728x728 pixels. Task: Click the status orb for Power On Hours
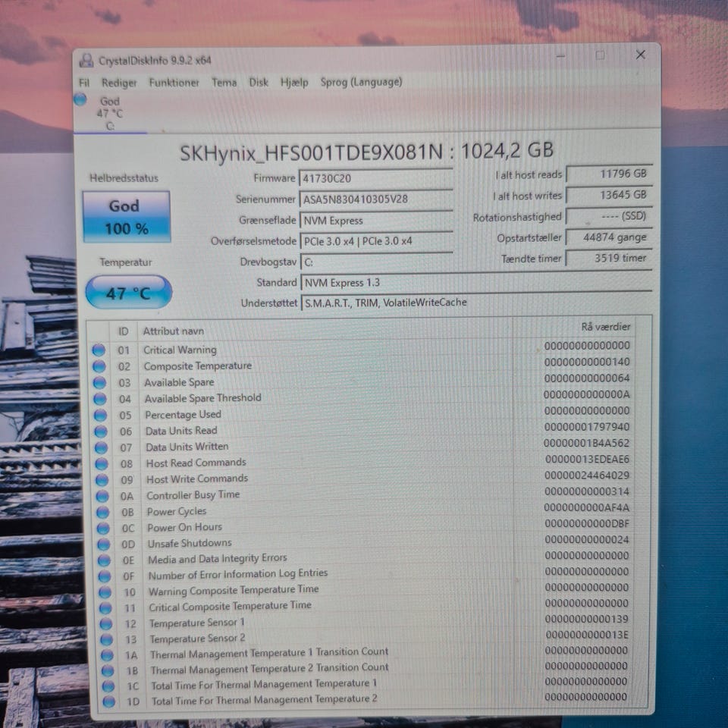(x=103, y=529)
